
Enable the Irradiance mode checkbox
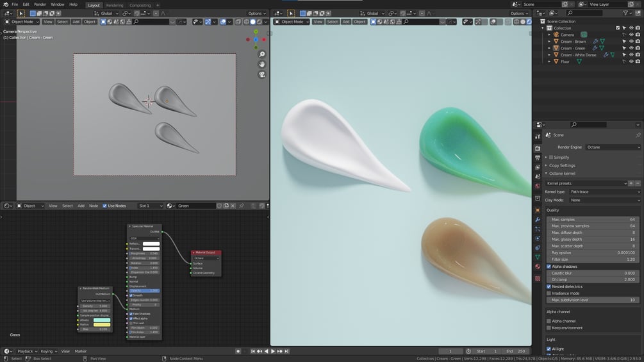[549, 293]
